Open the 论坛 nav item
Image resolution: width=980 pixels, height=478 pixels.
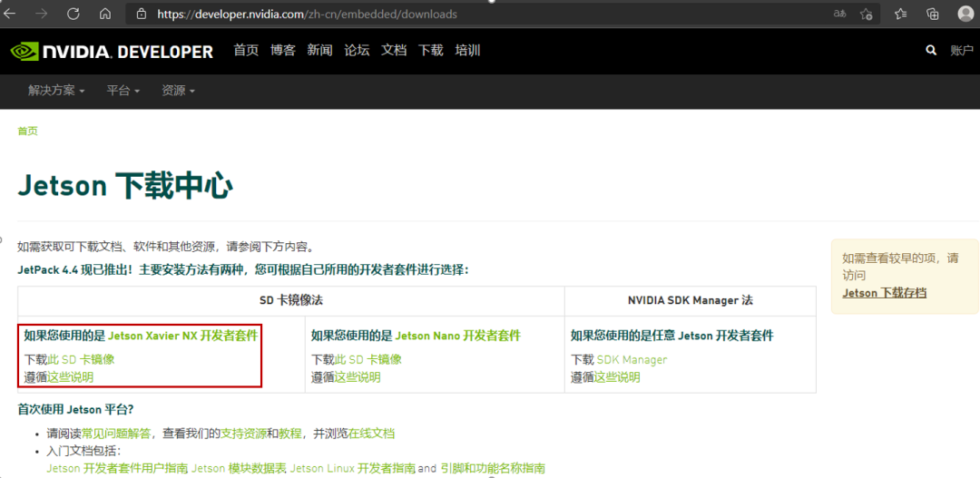coord(357,51)
